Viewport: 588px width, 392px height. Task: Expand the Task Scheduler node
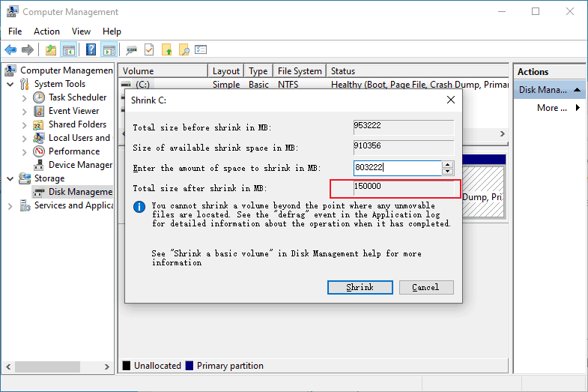click(25, 98)
